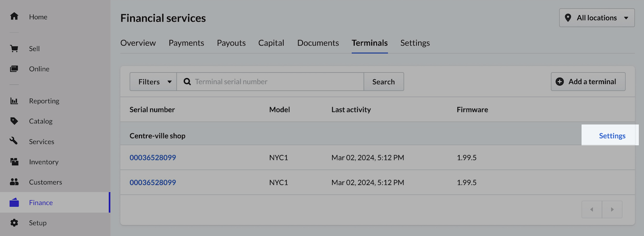This screenshot has height=236, width=644.
Task: Click the Customers people icon
Action: click(14, 182)
